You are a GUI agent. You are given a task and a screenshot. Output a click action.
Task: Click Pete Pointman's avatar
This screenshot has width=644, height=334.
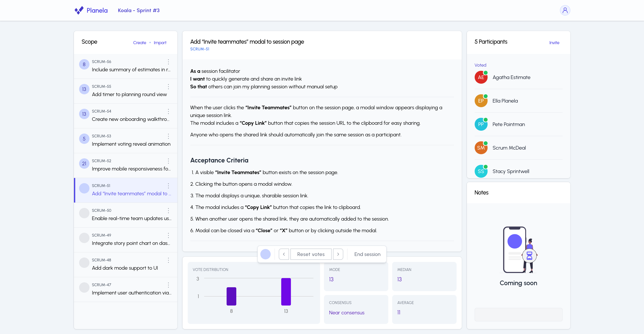pos(481,124)
